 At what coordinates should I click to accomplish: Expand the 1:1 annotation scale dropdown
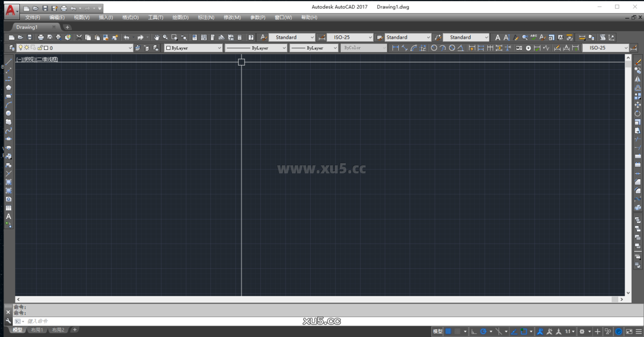[x=572, y=331]
